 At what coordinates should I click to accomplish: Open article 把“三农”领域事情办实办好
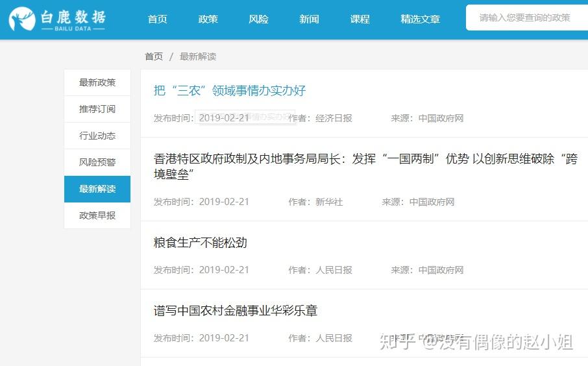click(230, 90)
